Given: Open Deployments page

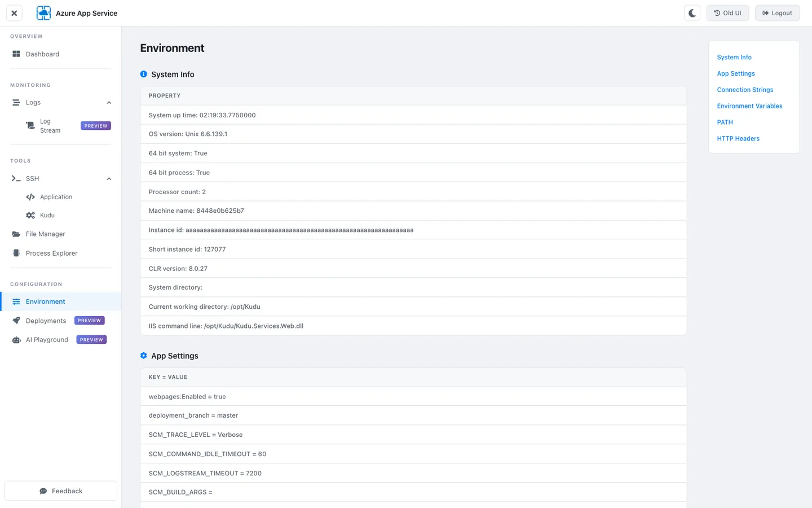Looking at the screenshot, I should coord(46,321).
